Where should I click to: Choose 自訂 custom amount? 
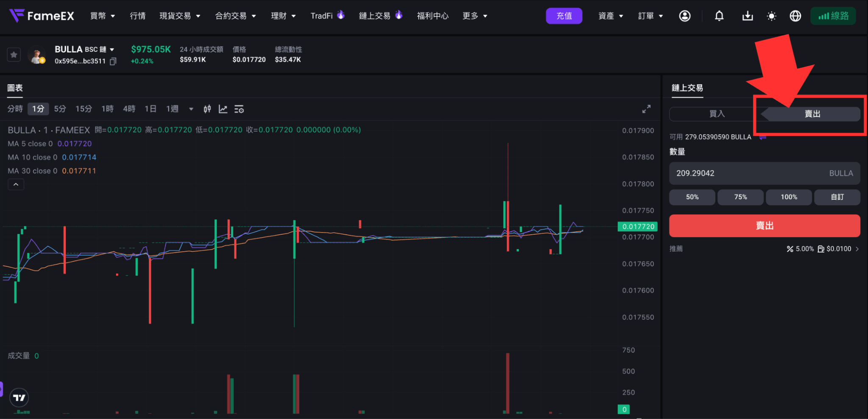837,197
